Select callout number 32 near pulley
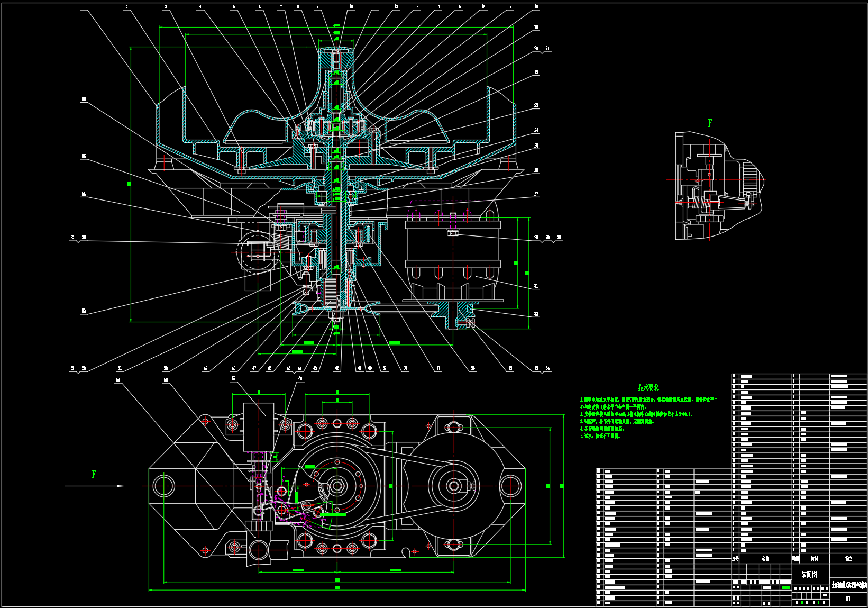The image size is (868, 608). coord(536,314)
